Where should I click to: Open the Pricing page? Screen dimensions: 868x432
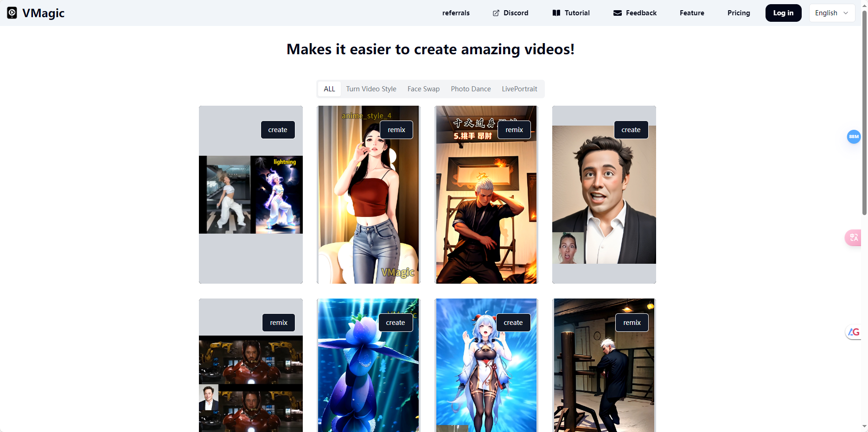click(x=739, y=13)
